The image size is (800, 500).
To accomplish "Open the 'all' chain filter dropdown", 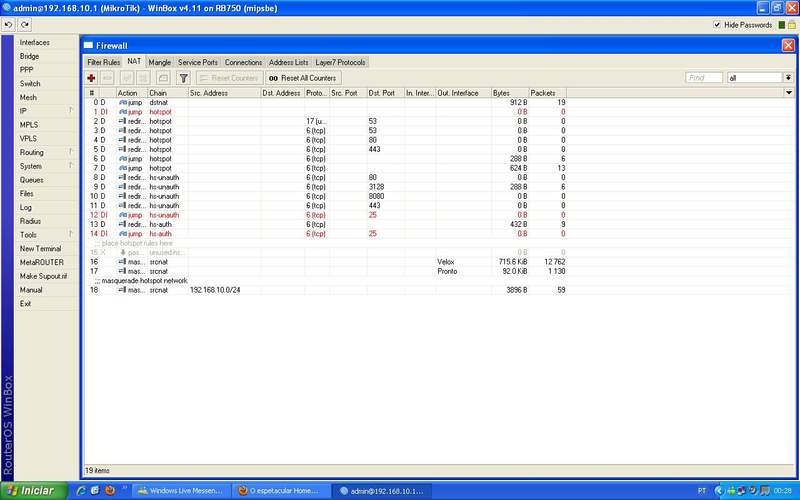I will point(788,78).
